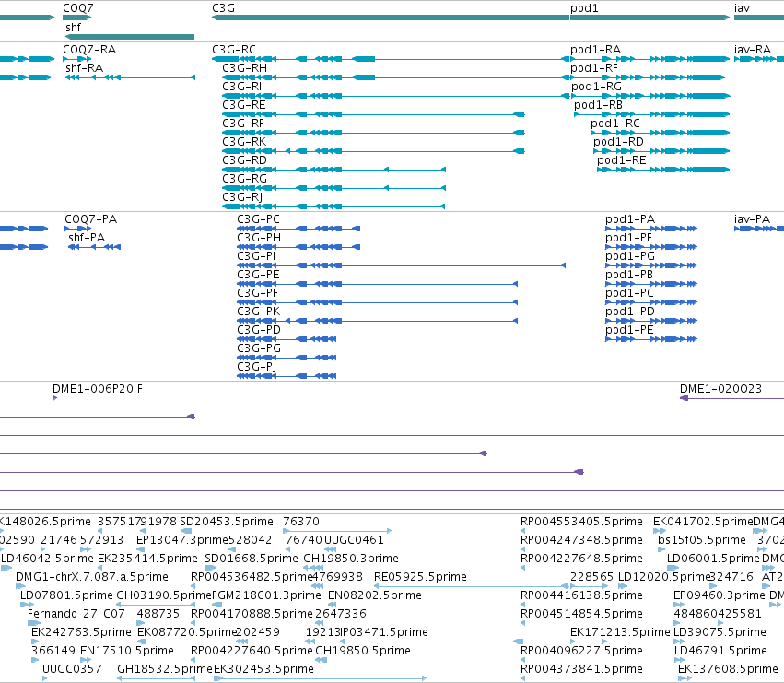
Task: Click the iav-RA transcript label
Action: pyautogui.click(x=753, y=50)
